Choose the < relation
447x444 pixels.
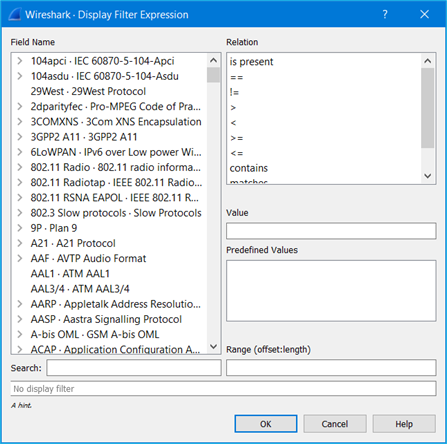coord(233,123)
